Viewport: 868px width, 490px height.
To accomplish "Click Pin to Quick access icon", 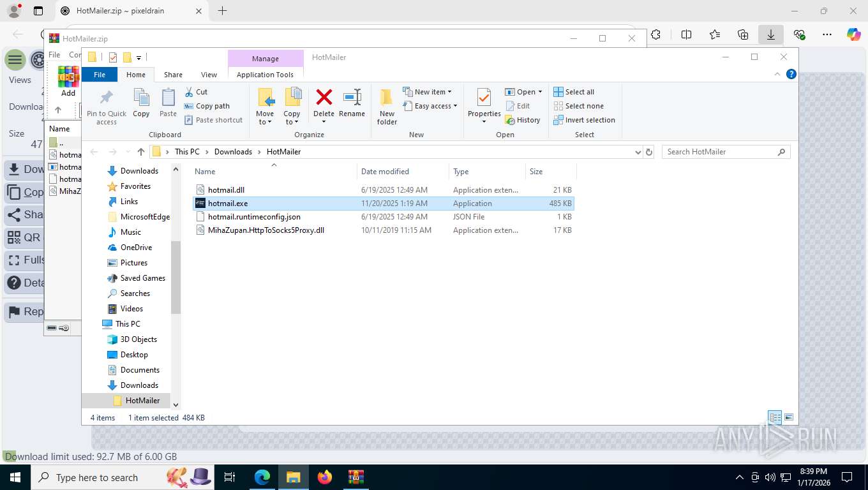I will point(107,98).
